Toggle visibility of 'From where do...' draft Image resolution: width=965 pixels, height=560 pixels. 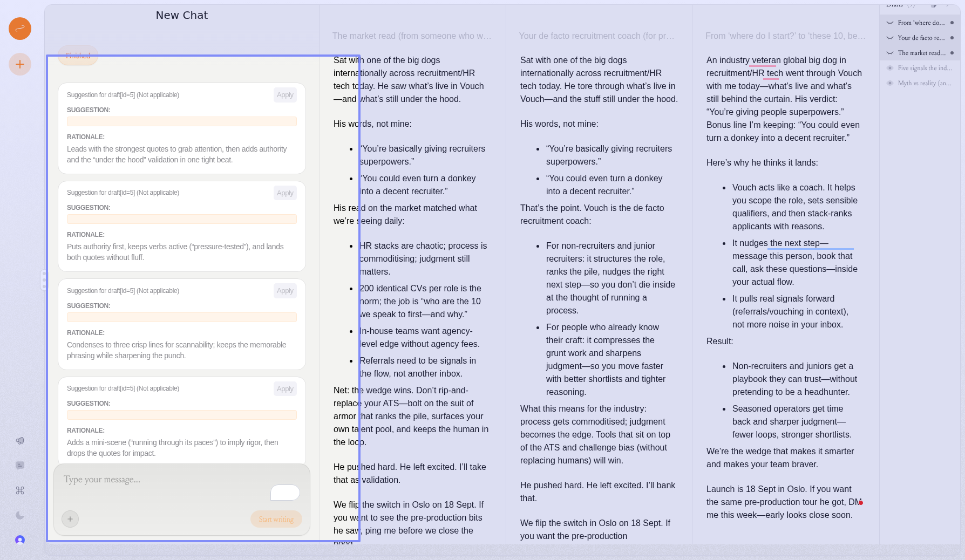[x=890, y=23]
